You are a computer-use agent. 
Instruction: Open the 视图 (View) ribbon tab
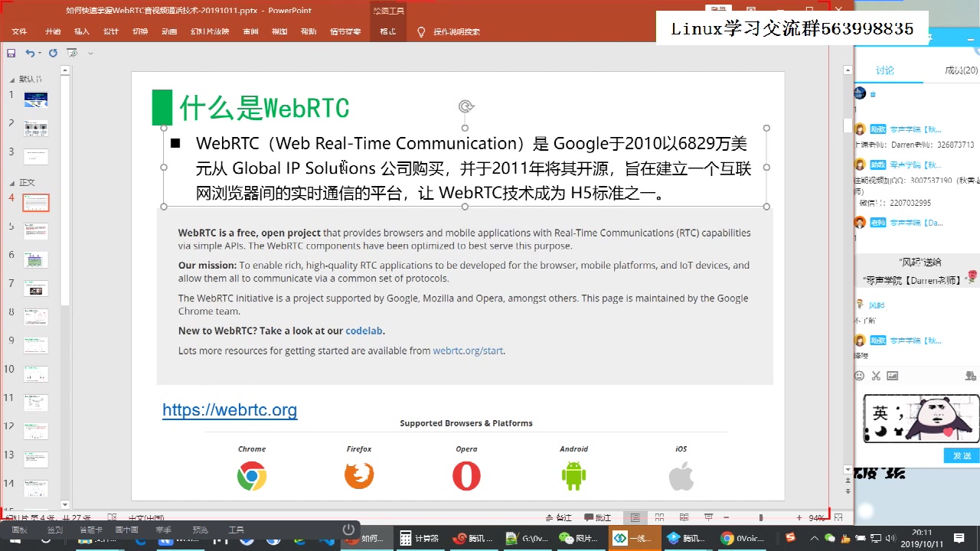click(x=279, y=32)
